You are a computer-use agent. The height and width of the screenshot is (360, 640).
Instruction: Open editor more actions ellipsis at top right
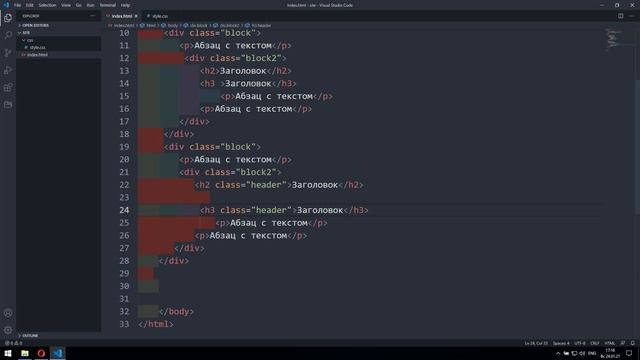click(x=631, y=16)
